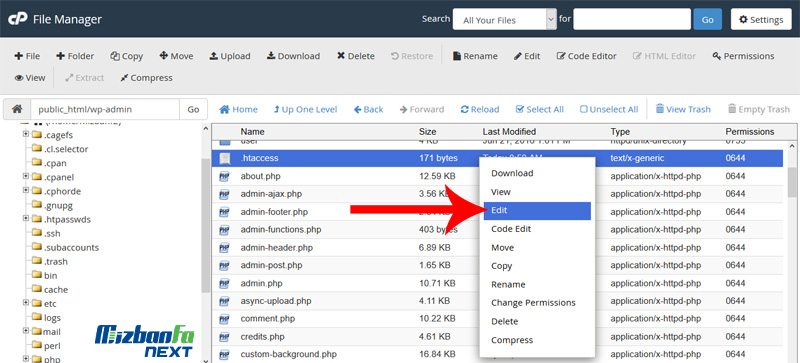
Task: Create a new Folder from the toolbar
Action: coord(75,56)
